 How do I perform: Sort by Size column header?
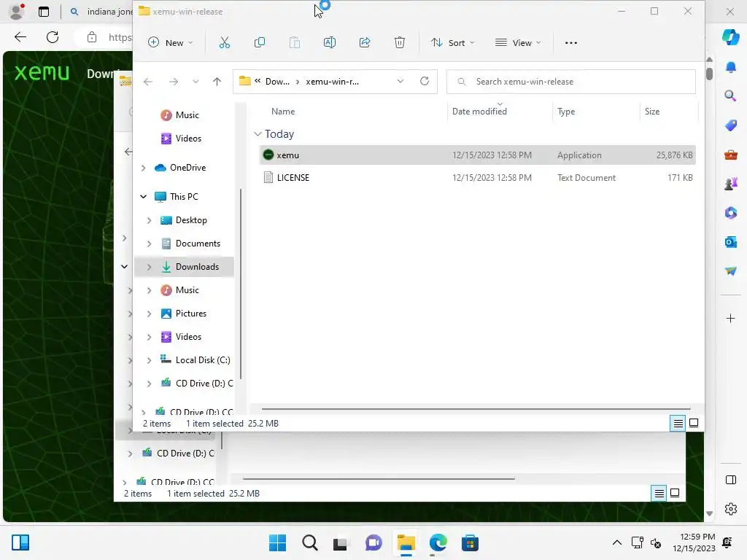coord(652,112)
